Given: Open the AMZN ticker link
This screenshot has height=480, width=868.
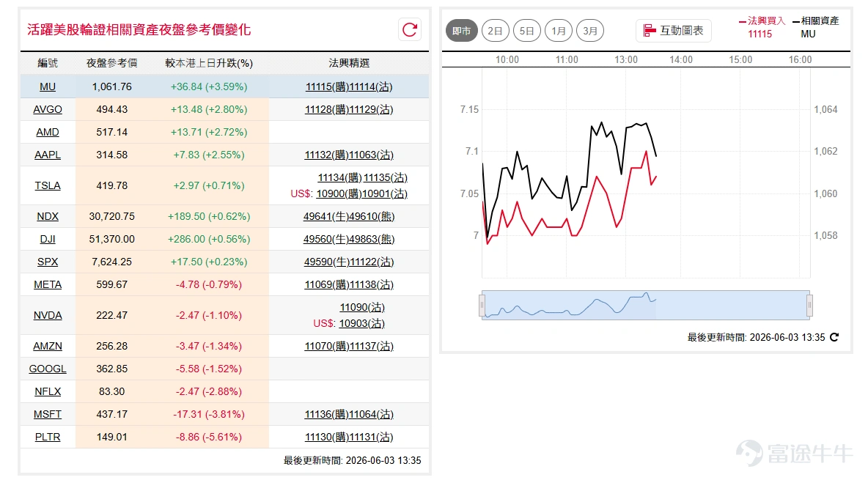Looking at the screenshot, I should (x=48, y=346).
